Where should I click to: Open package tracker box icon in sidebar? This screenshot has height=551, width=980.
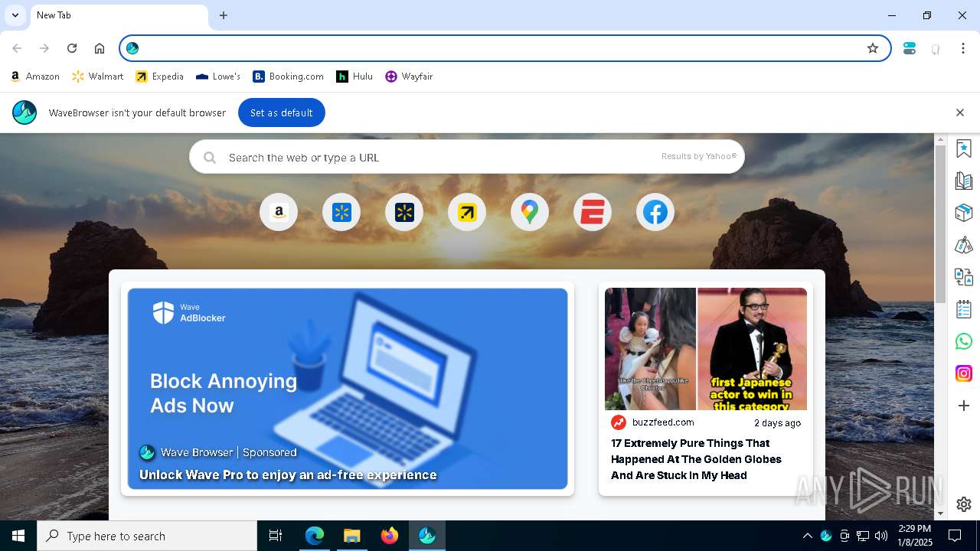tap(964, 213)
